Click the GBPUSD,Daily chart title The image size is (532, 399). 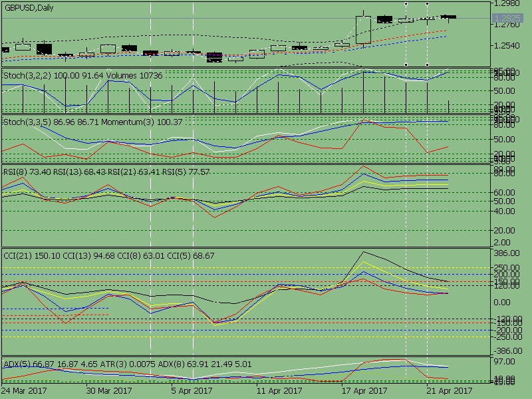click(x=29, y=8)
